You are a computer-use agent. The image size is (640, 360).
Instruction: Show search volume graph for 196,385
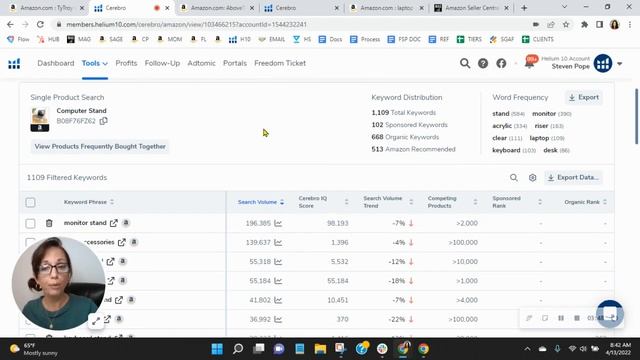(278, 223)
